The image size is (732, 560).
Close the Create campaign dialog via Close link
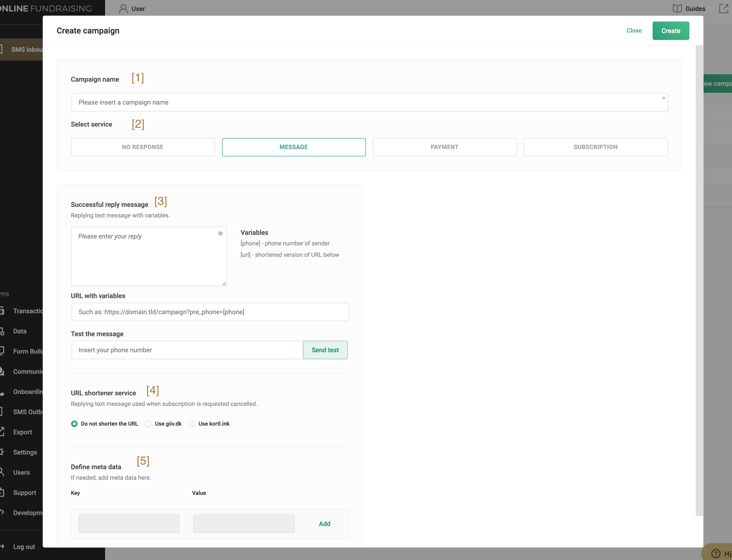tap(634, 31)
